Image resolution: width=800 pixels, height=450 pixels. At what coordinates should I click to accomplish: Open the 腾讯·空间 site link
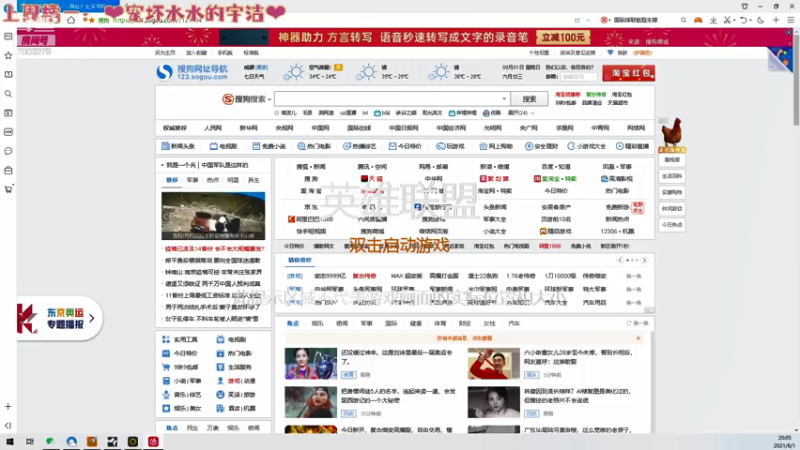tap(372, 167)
